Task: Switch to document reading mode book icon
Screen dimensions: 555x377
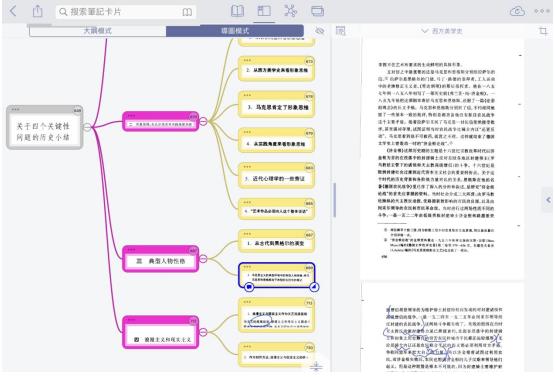Action: 237,11
